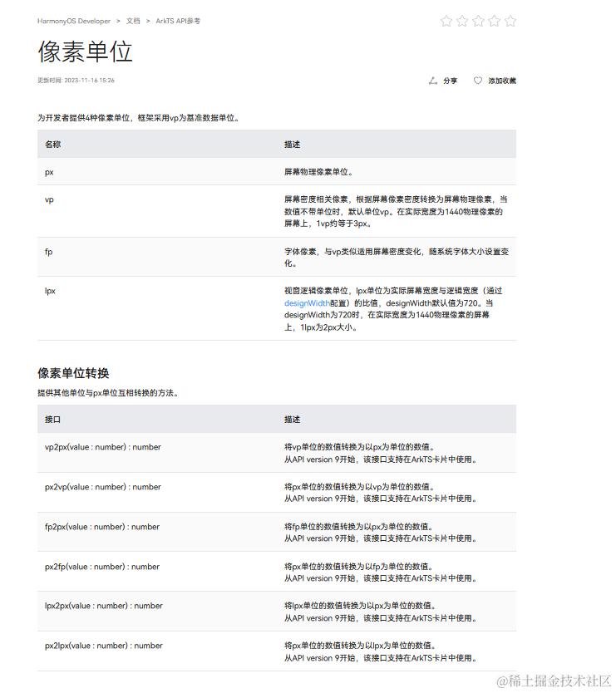
Task: Click the 像素单位转换 section heading
Action: (x=73, y=373)
